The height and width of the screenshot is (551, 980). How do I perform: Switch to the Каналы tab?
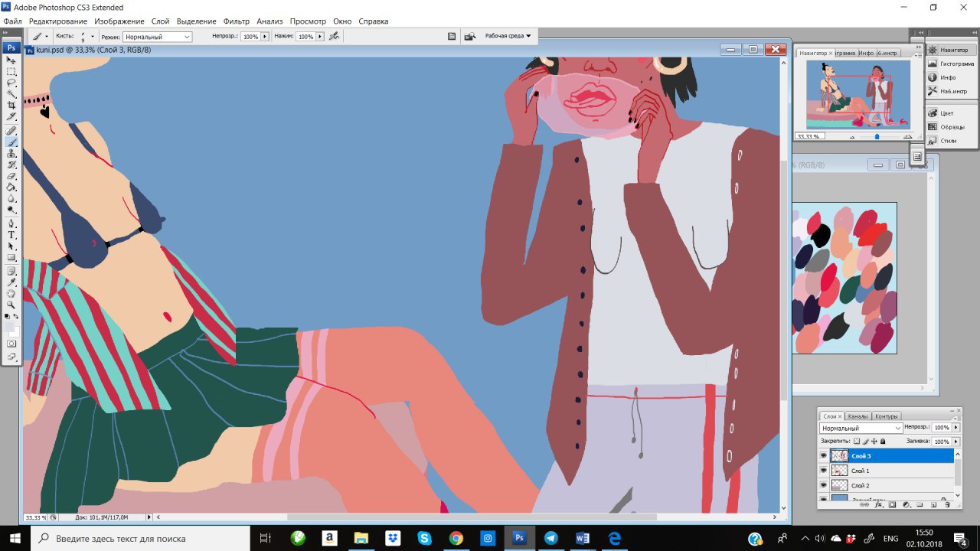click(857, 416)
